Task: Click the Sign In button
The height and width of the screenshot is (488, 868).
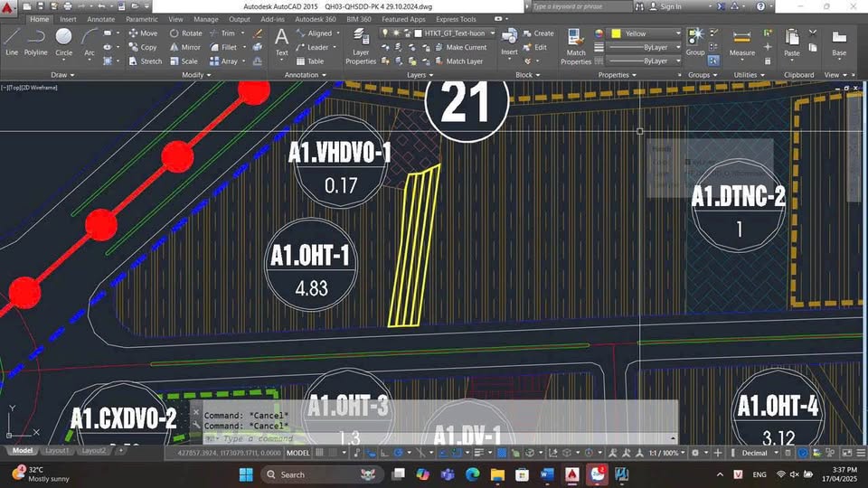Action: coord(670,6)
